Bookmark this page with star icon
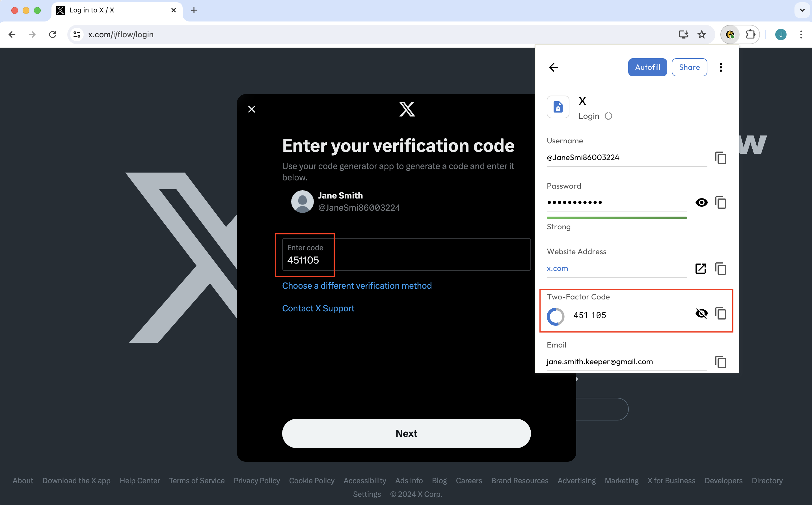 point(701,34)
